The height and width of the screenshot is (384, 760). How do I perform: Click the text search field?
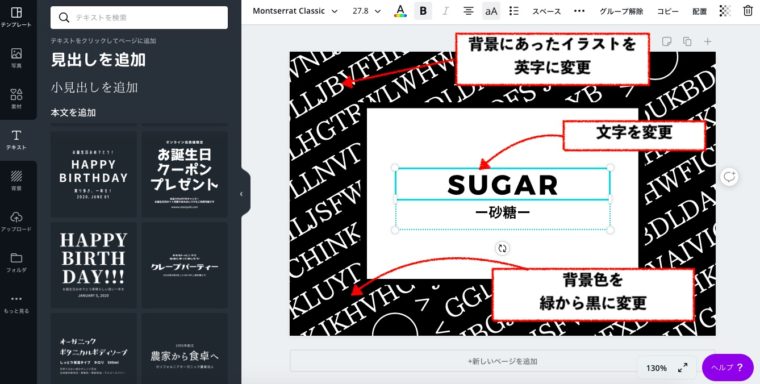pyautogui.click(x=139, y=17)
